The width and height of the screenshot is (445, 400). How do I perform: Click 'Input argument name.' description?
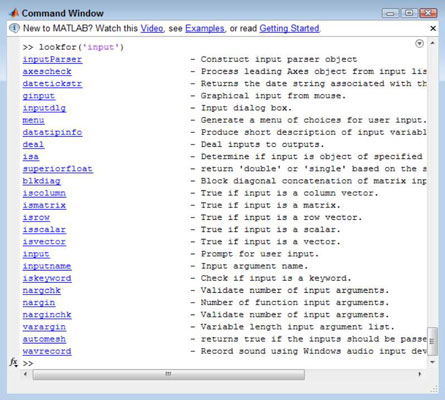click(254, 266)
